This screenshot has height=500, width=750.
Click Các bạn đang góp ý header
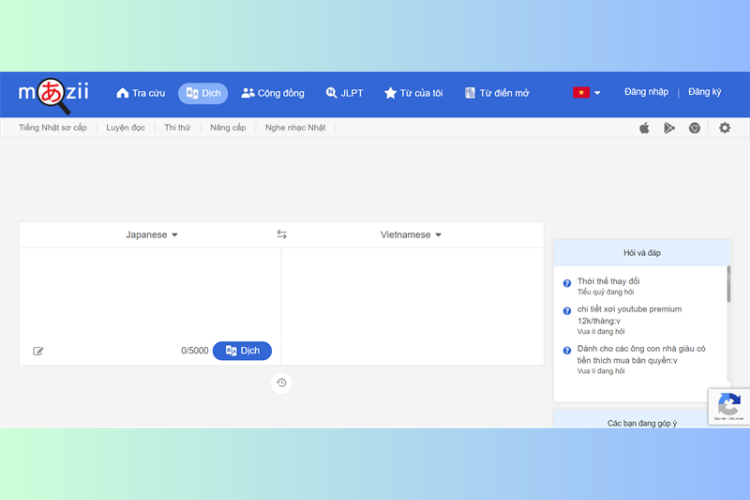pos(642,422)
